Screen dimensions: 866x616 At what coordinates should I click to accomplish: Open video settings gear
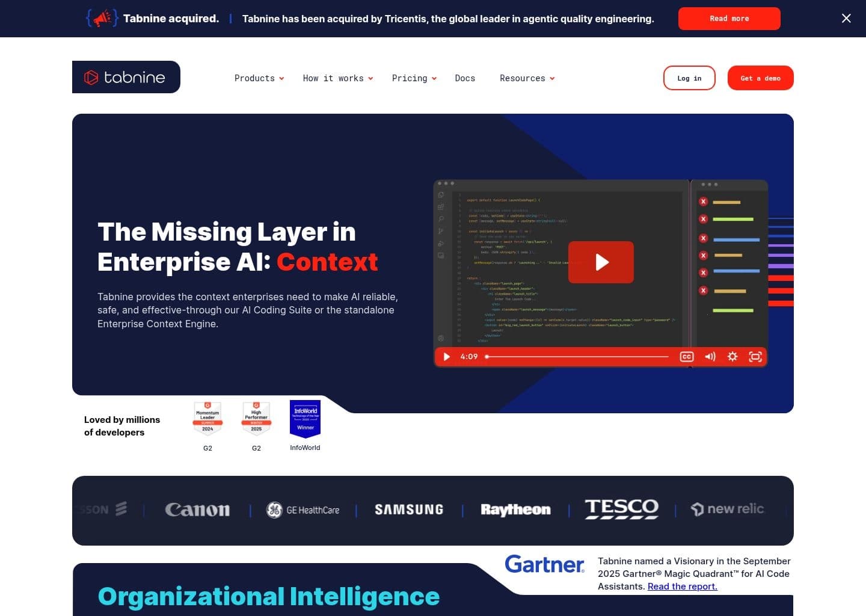click(732, 357)
